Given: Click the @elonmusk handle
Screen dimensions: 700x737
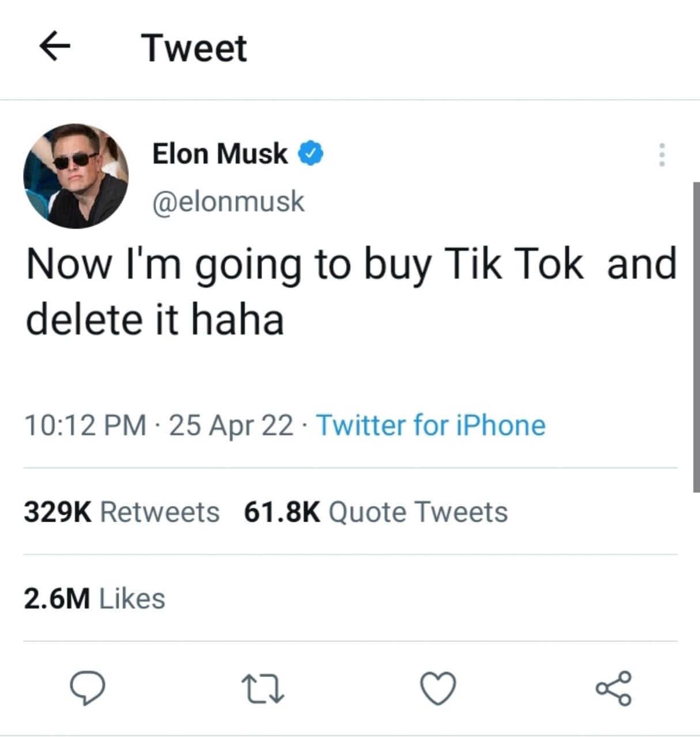Looking at the screenshot, I should (x=228, y=202).
